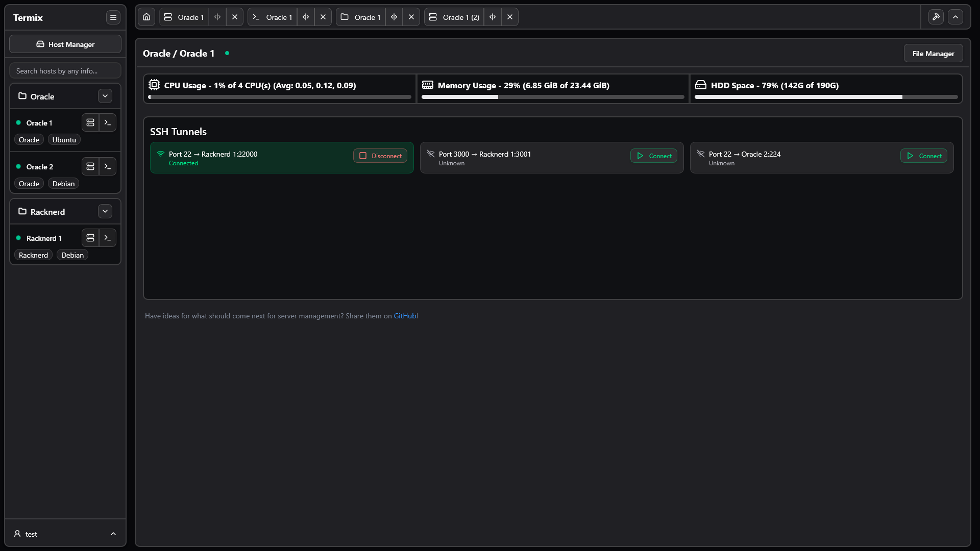Switch to the terminal Oracle 1 tab

coord(273,17)
